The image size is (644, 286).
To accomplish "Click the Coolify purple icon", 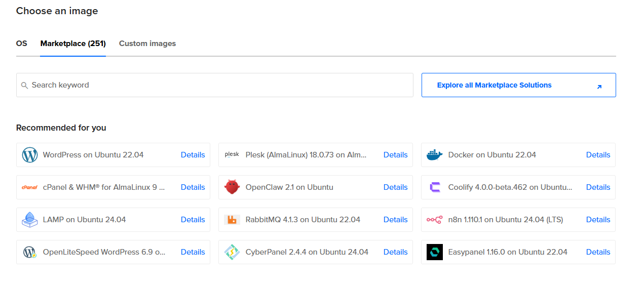I will 435,187.
